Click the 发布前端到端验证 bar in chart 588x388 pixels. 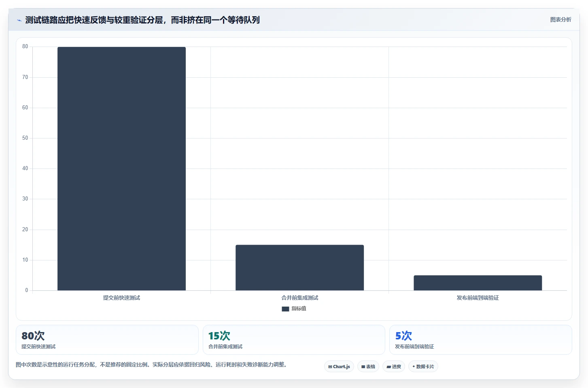478,283
